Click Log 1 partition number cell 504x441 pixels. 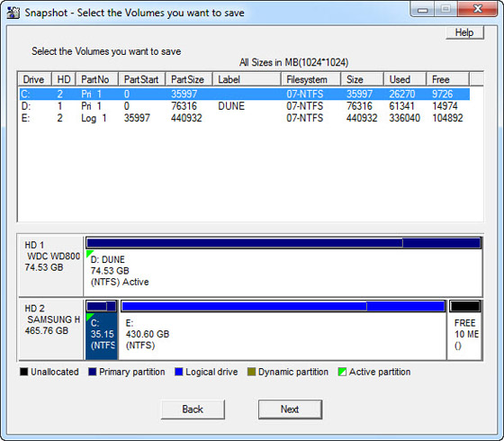pos(94,118)
